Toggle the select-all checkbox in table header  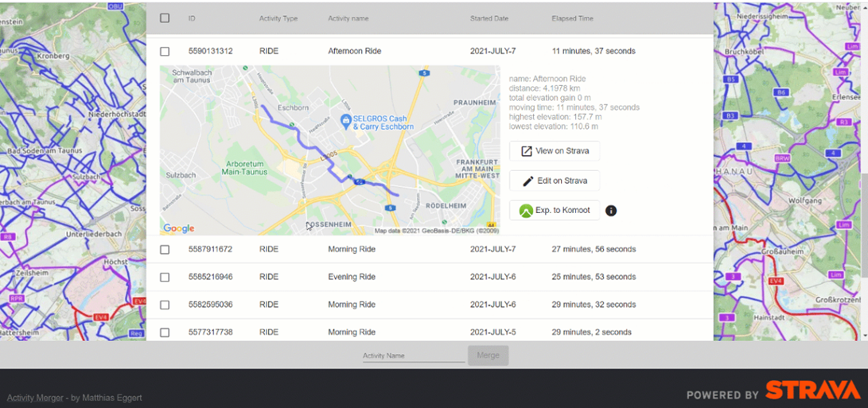(165, 18)
